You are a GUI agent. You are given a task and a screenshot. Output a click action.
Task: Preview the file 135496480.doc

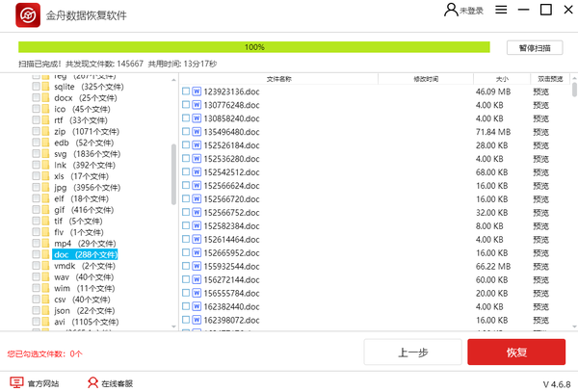click(541, 132)
